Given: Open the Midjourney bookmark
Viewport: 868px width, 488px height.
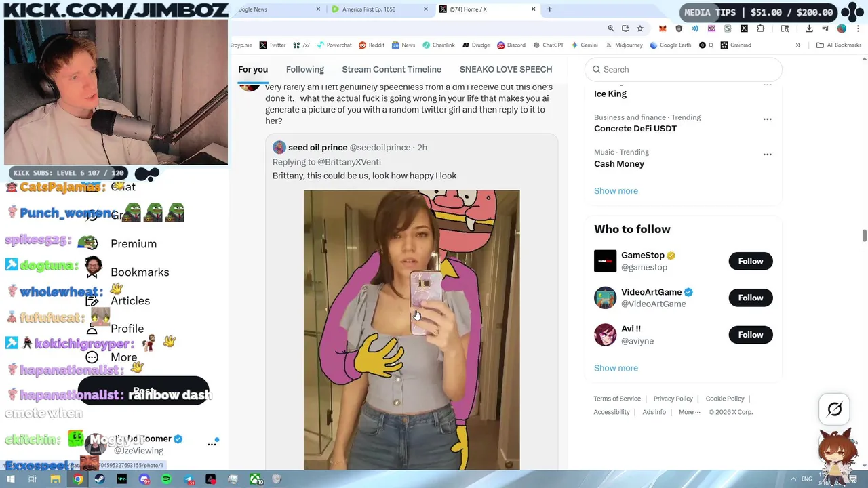Looking at the screenshot, I should 624,45.
